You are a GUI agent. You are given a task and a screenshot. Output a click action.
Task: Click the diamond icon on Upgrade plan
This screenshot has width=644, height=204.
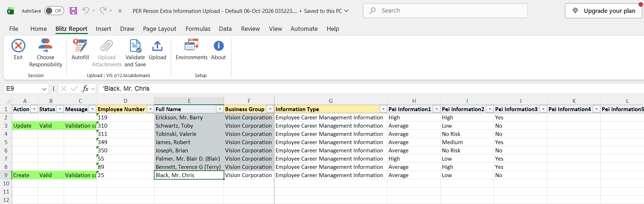(575, 11)
